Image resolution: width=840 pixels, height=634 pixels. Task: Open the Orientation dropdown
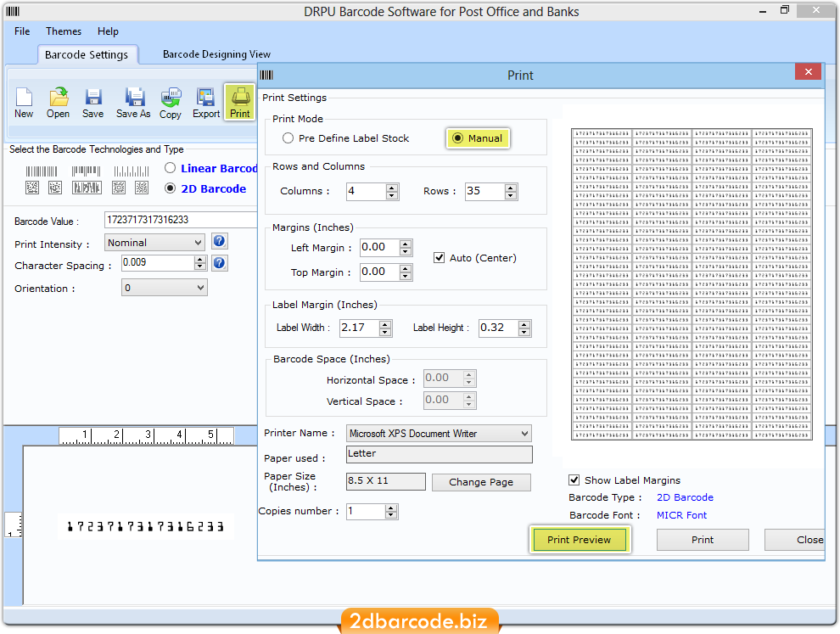click(x=200, y=288)
